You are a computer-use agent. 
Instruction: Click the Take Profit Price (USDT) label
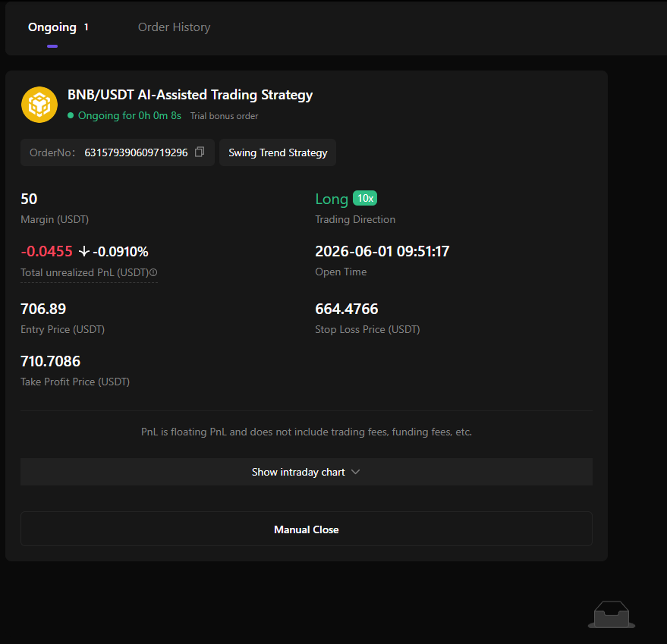tap(75, 382)
